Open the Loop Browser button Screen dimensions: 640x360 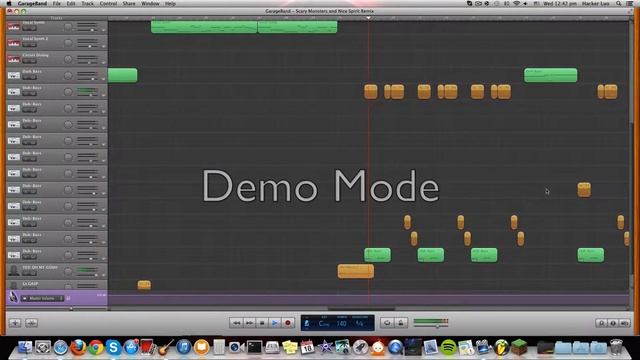[601, 323]
